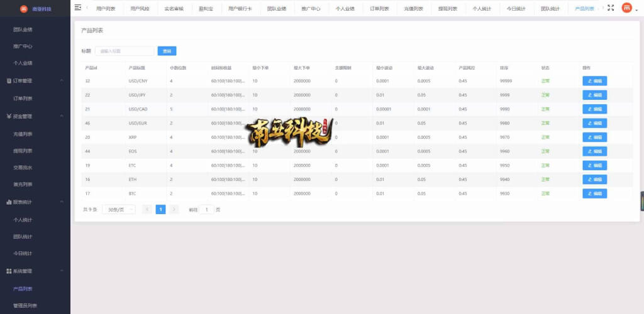Viewport: 644px width, 314px height.
Task: Switch to the 实名审核 tab
Action: click(174, 8)
